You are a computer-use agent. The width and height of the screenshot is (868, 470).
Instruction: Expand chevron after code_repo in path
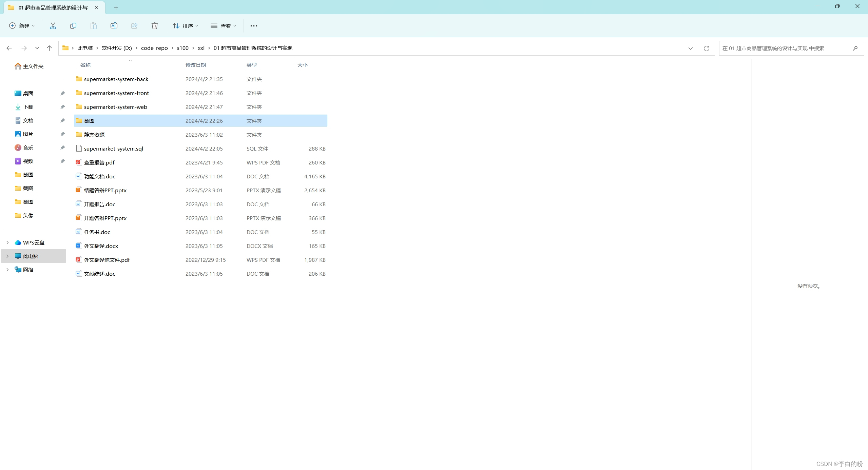point(172,48)
